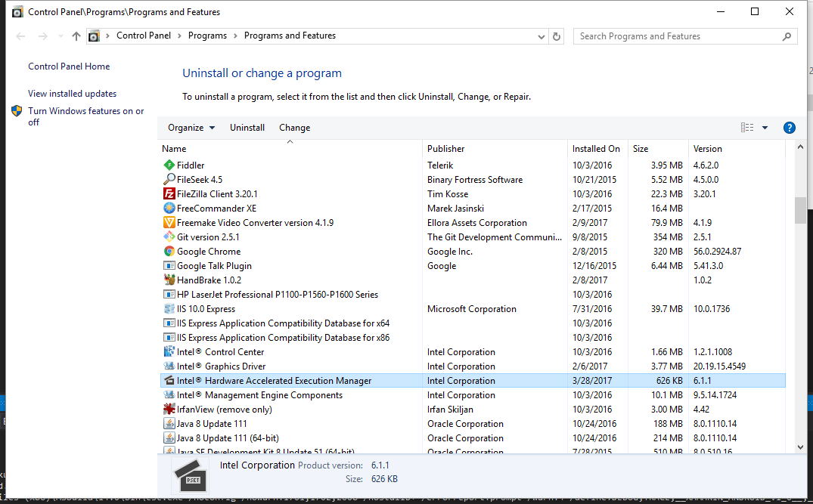Click the Binary Fortress Software publisher cell
The height and width of the screenshot is (504, 813).
tap(475, 180)
